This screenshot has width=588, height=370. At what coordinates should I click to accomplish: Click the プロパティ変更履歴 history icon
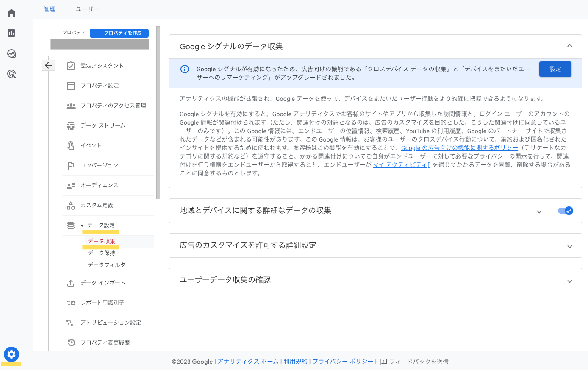[x=71, y=342]
